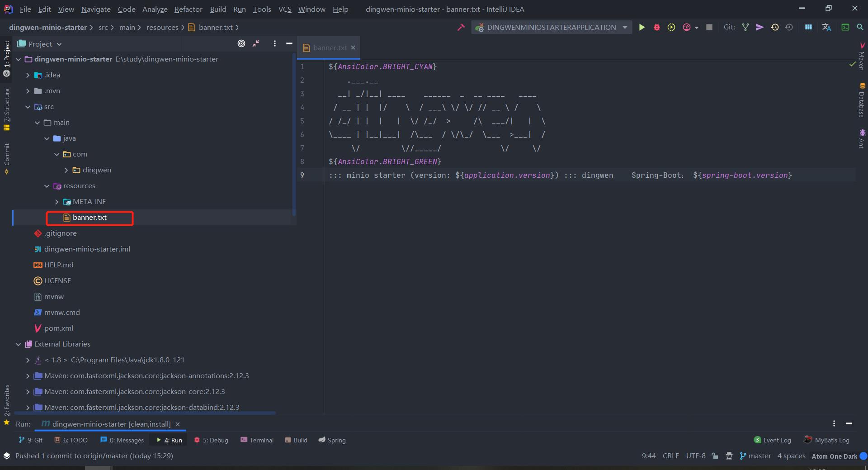Push commits with Git push arrow icon

pyautogui.click(x=760, y=27)
